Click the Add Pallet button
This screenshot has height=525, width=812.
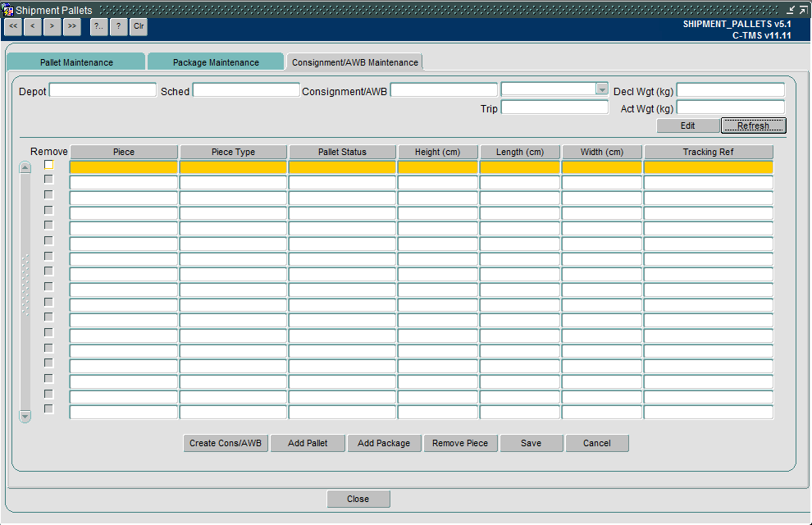(308, 443)
